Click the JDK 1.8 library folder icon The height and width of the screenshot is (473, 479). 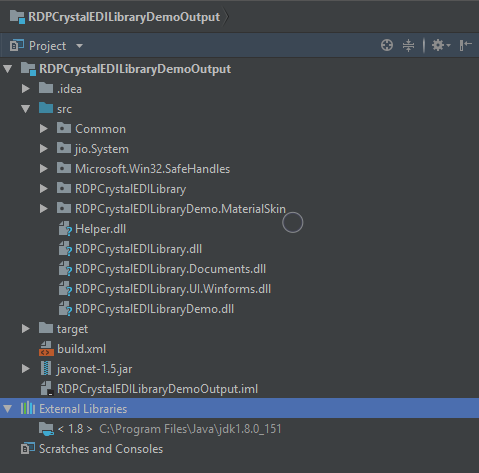point(46,429)
